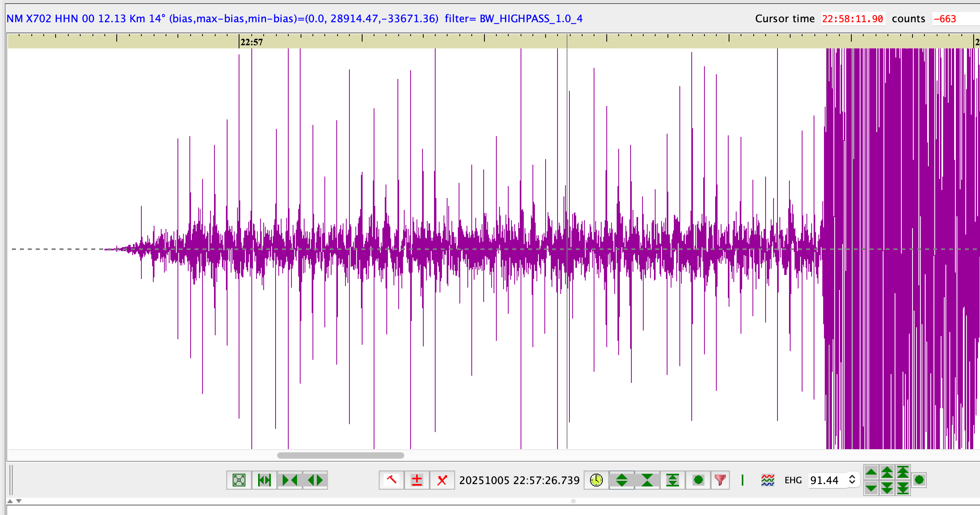Click the horizontal scrollbar under the waveform
Screen dimensions: 980x515
340,455
